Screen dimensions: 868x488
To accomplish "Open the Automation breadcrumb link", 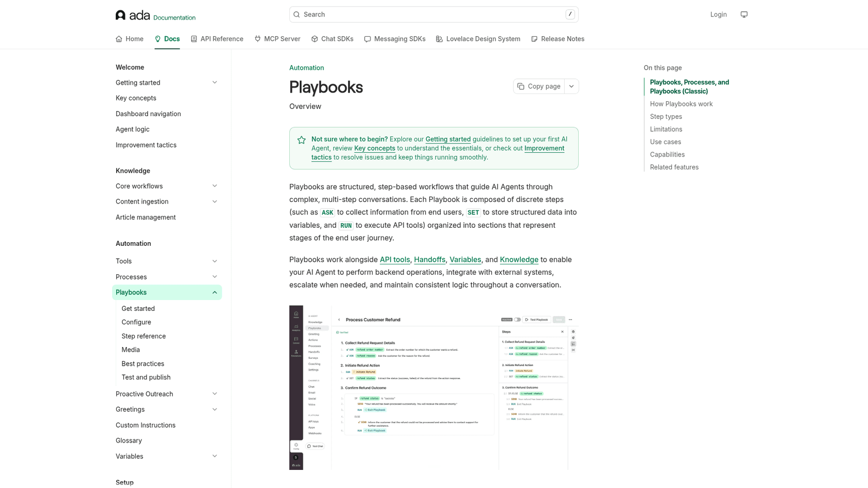I will (x=306, y=68).
